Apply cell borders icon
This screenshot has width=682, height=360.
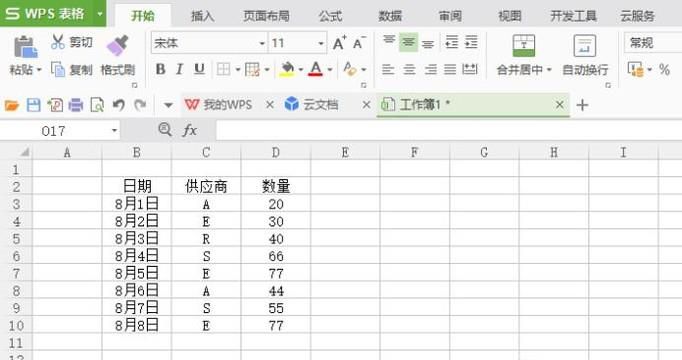tap(223, 69)
